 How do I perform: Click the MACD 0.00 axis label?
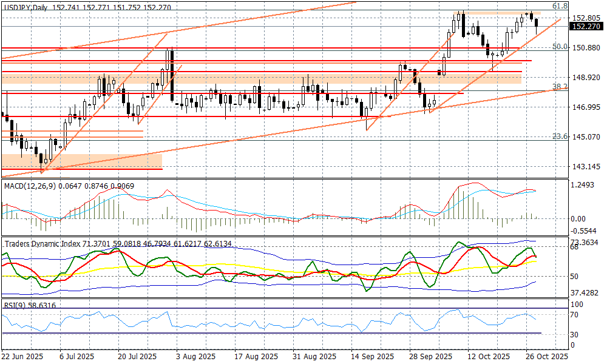point(578,219)
